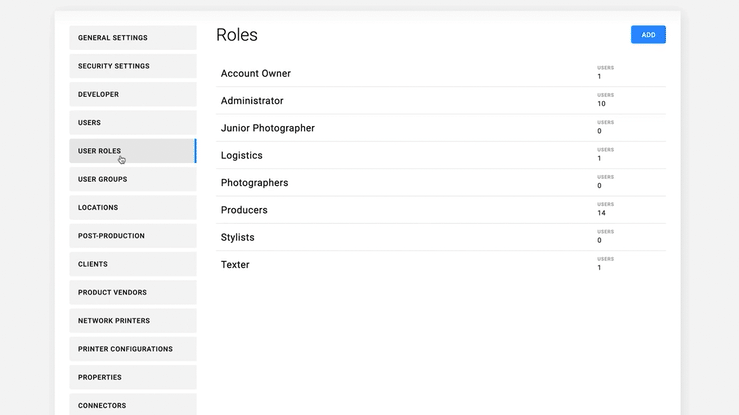Select the Junior Photographer role
Image resolution: width=739 pixels, height=415 pixels.
tap(441, 128)
